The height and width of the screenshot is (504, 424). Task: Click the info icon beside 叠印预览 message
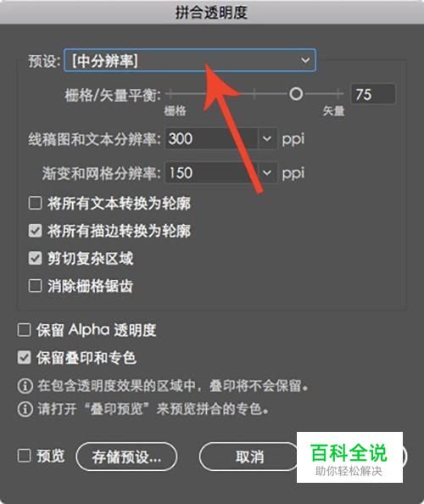[25, 409]
